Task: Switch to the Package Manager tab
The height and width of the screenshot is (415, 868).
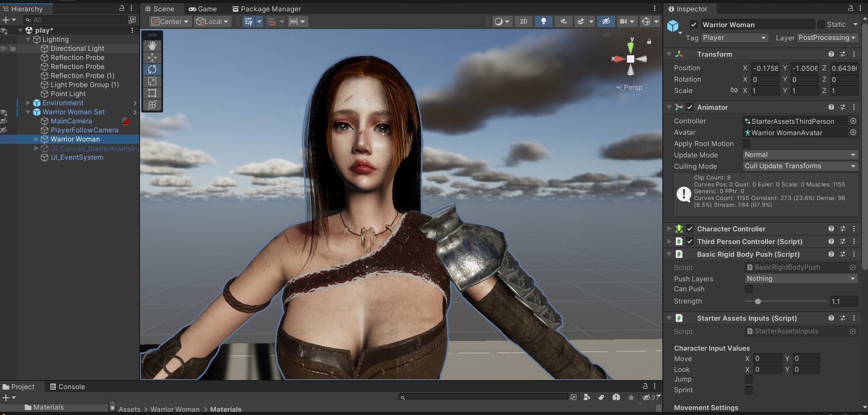Action: click(266, 9)
